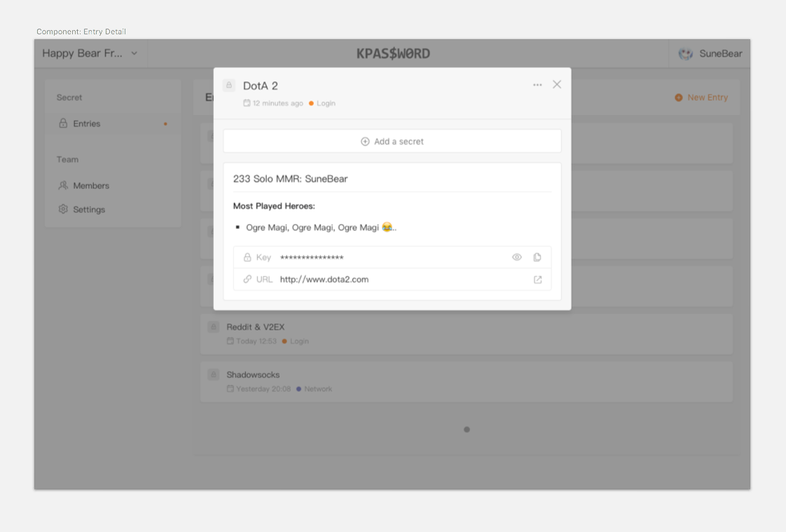Expand the Happy Bear team dropdown chevron
786x532 pixels.
tap(135, 54)
